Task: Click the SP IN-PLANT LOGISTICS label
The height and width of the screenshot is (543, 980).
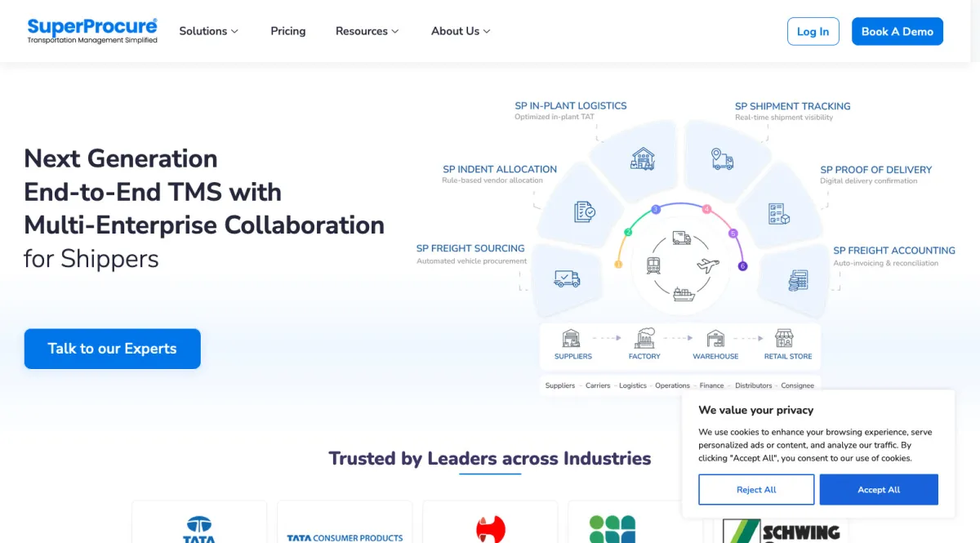Action: click(x=571, y=105)
